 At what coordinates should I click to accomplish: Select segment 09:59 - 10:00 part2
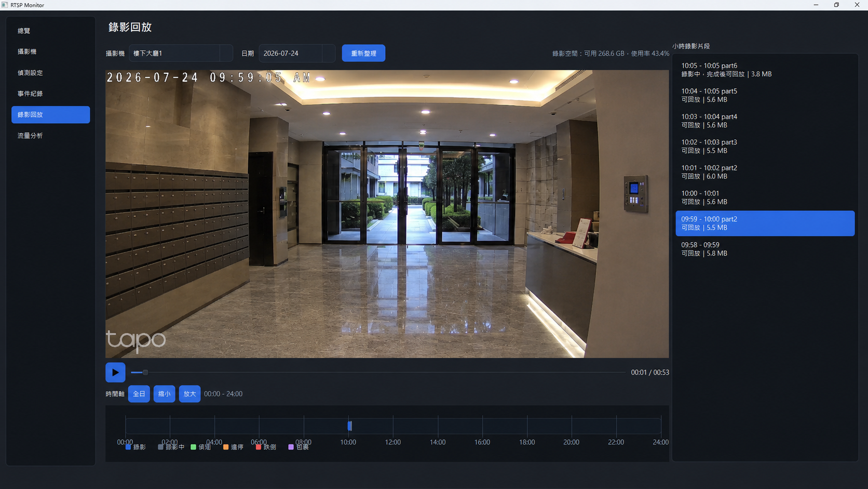pos(765,223)
